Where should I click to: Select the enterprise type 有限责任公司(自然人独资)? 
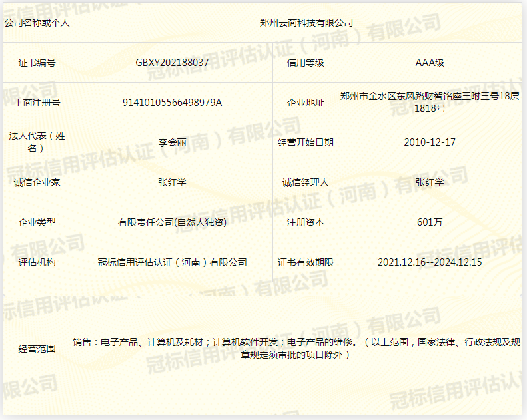(x=172, y=222)
